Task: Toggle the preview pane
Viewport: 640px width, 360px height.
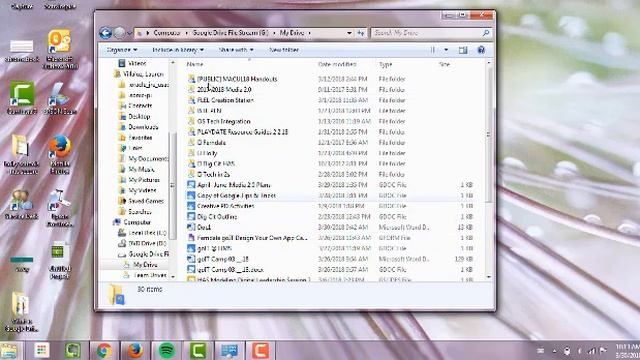Action: pyautogui.click(x=463, y=50)
